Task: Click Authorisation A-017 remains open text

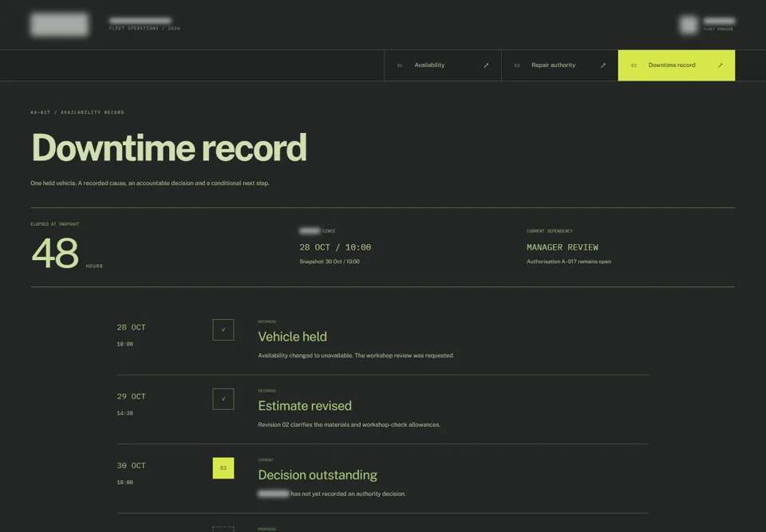Action: (569, 262)
